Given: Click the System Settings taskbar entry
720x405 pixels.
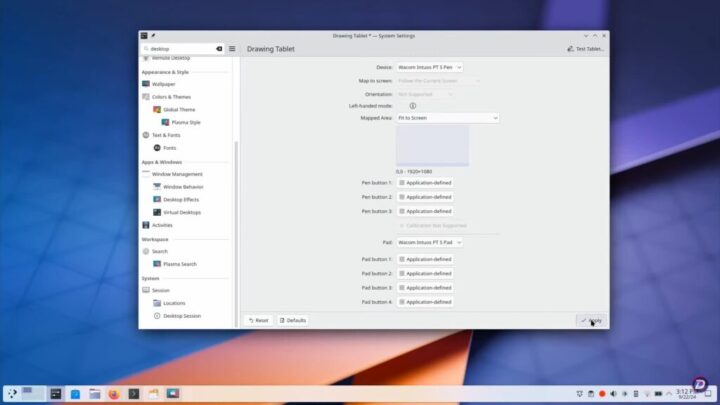Looking at the screenshot, I should (56, 394).
